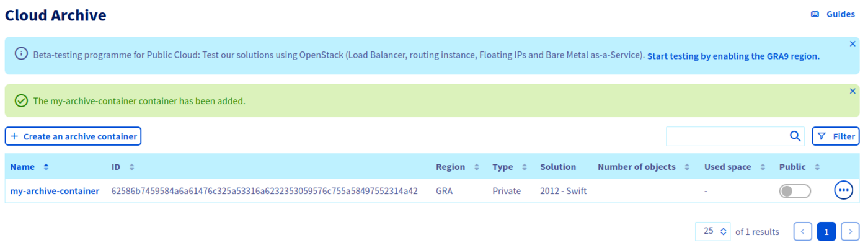Go to the previous results page
The width and height of the screenshot is (868, 248).
[803, 231]
